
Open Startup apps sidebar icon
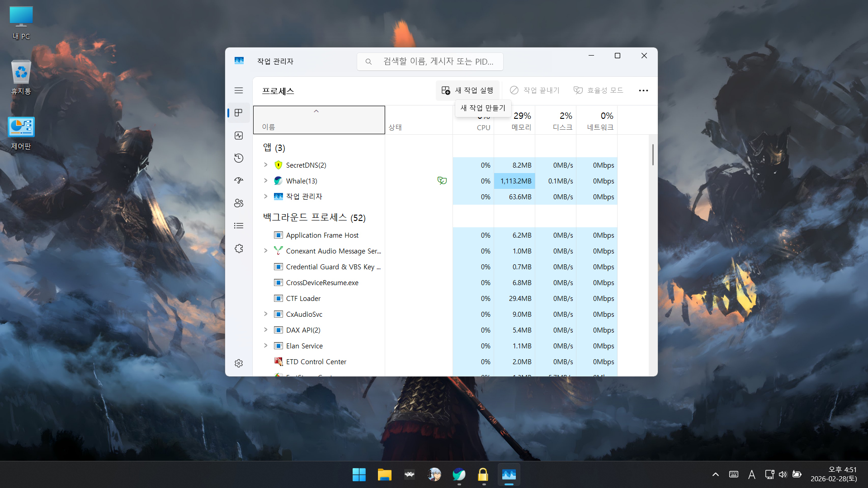(x=239, y=181)
